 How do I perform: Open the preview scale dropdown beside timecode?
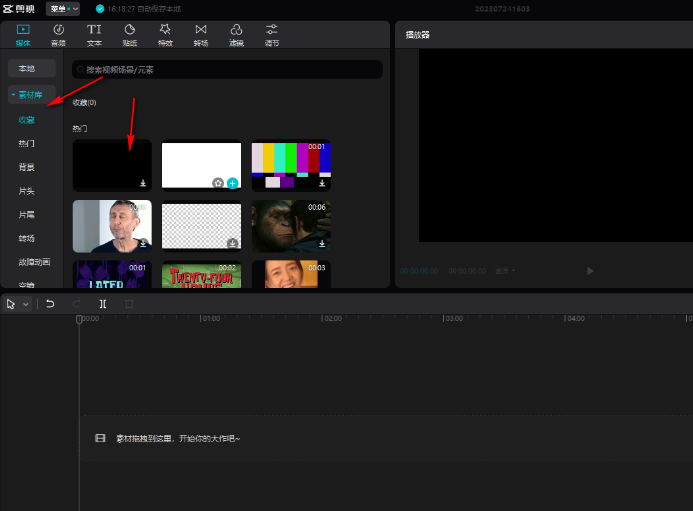(x=505, y=271)
